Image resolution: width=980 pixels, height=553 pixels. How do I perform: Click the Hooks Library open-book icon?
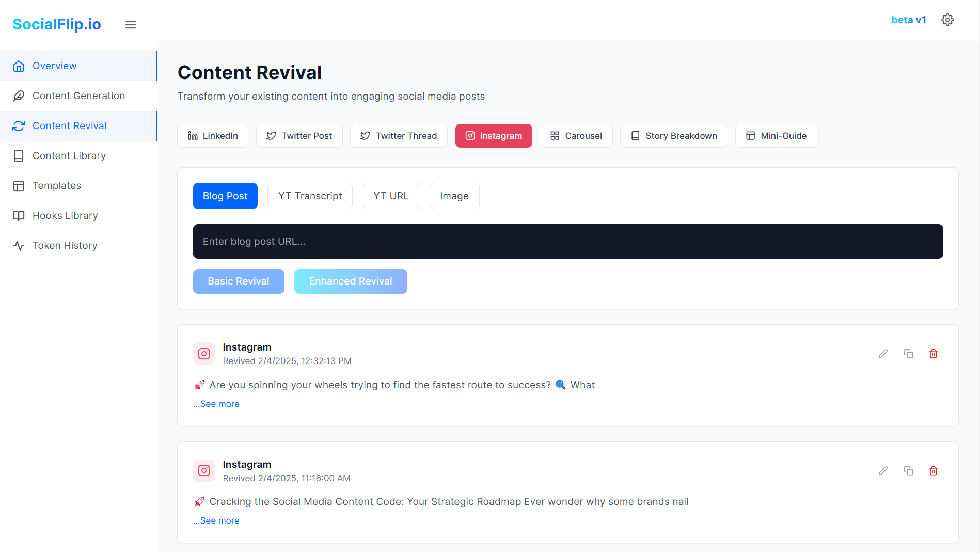(x=19, y=216)
